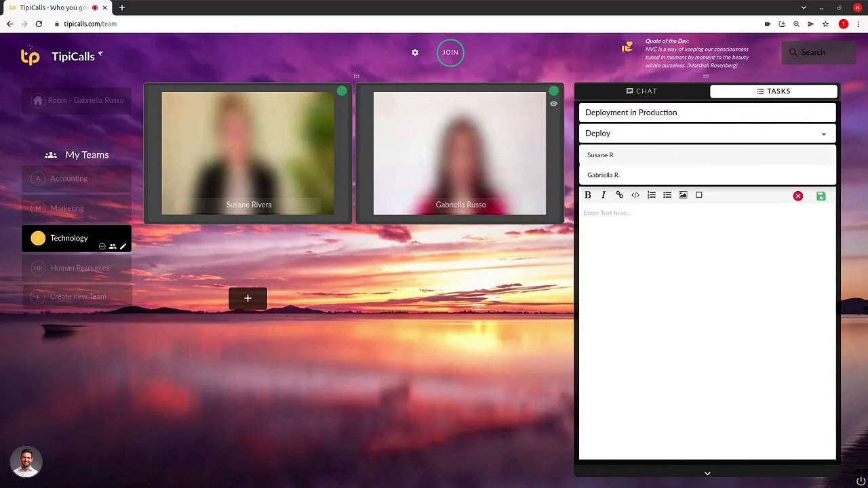Click the Enter Text here editor area
This screenshot has height=488, width=868.
point(707,332)
